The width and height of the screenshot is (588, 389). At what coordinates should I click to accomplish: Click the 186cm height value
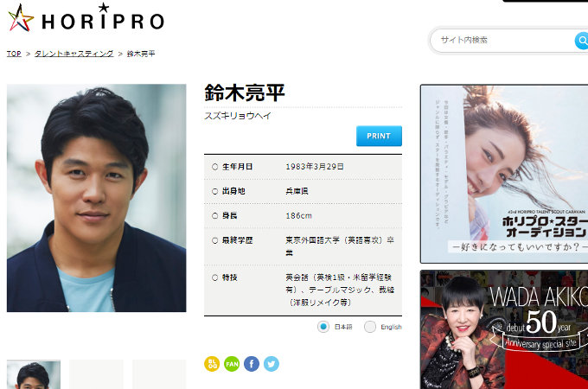click(298, 216)
